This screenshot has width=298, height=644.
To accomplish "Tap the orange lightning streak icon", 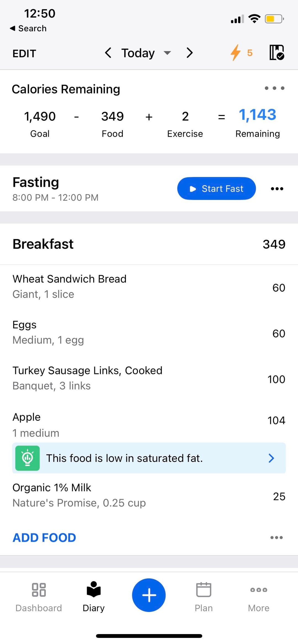I will coord(235,52).
